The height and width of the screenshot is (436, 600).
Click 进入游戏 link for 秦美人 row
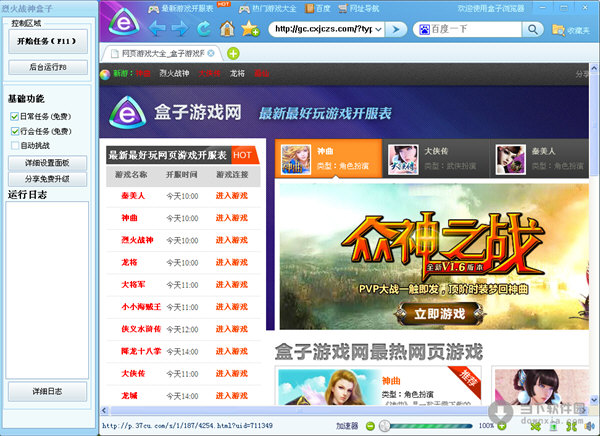232,196
